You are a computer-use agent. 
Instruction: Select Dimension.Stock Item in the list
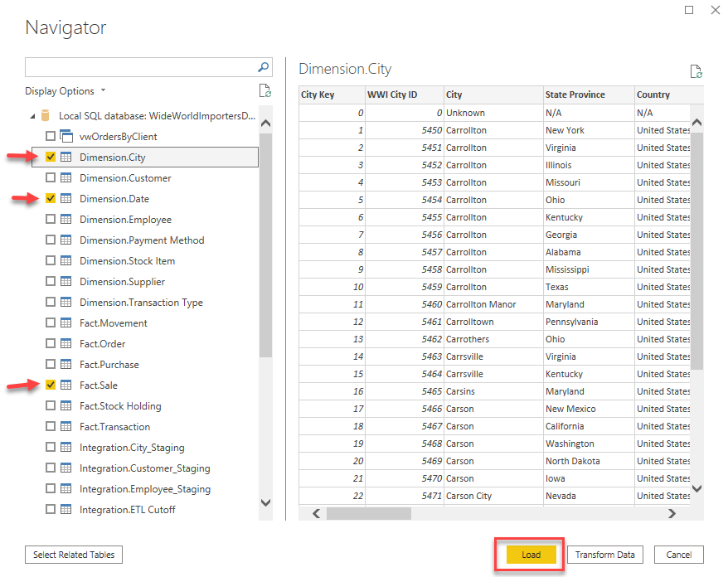coord(127,260)
